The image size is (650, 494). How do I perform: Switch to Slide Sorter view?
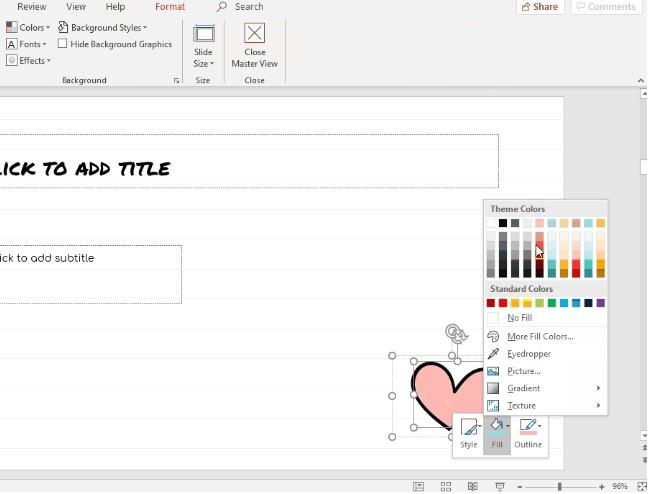(446, 487)
